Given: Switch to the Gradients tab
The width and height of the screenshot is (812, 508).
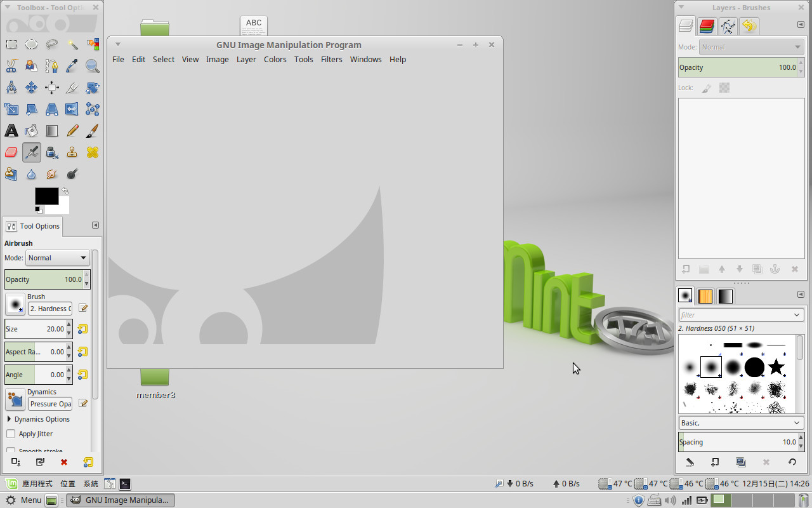Looking at the screenshot, I should pos(726,296).
